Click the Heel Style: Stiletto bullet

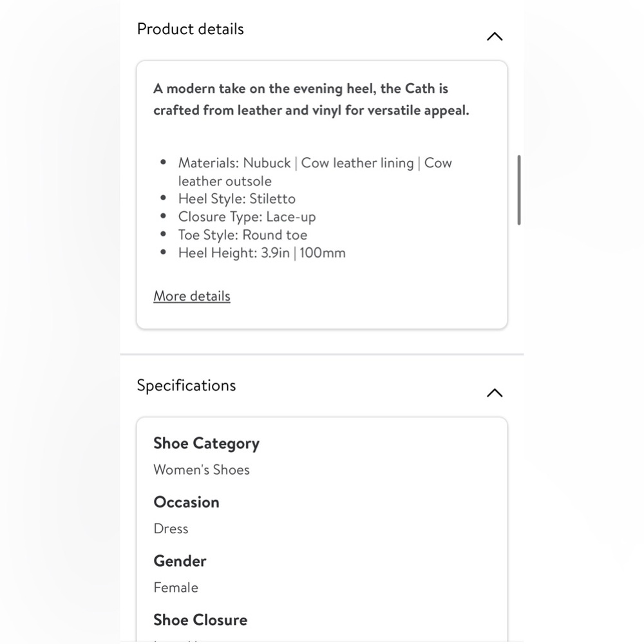coord(236,199)
